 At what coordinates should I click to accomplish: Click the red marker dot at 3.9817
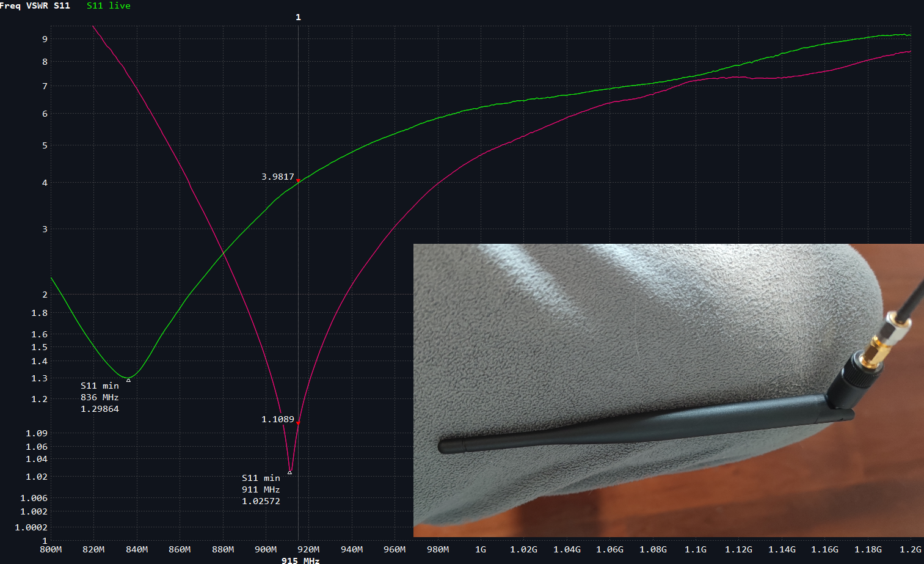point(298,181)
